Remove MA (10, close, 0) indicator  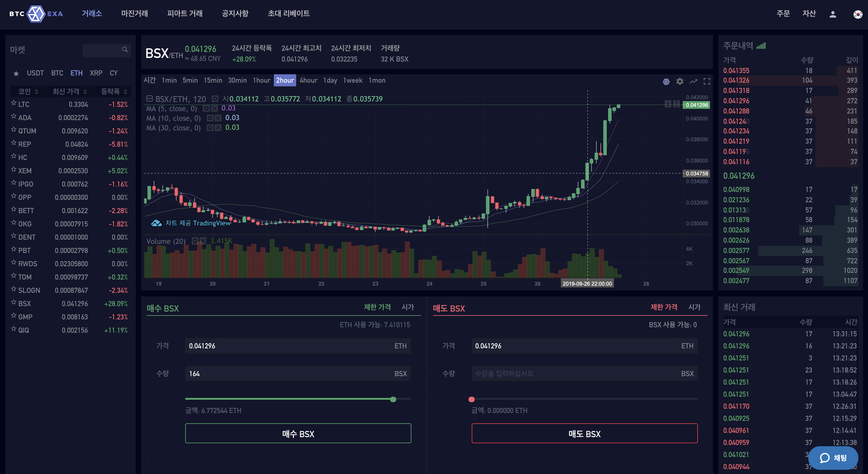pyautogui.click(x=218, y=118)
